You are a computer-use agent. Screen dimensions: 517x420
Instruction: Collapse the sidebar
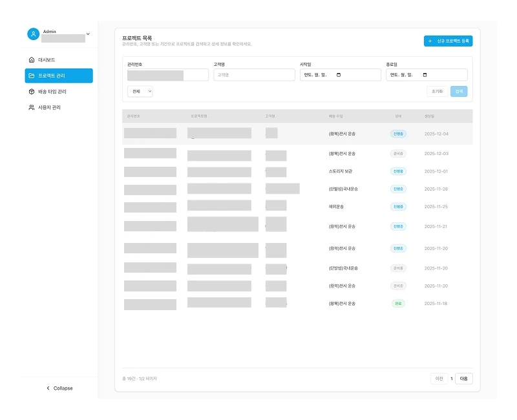[59, 388]
